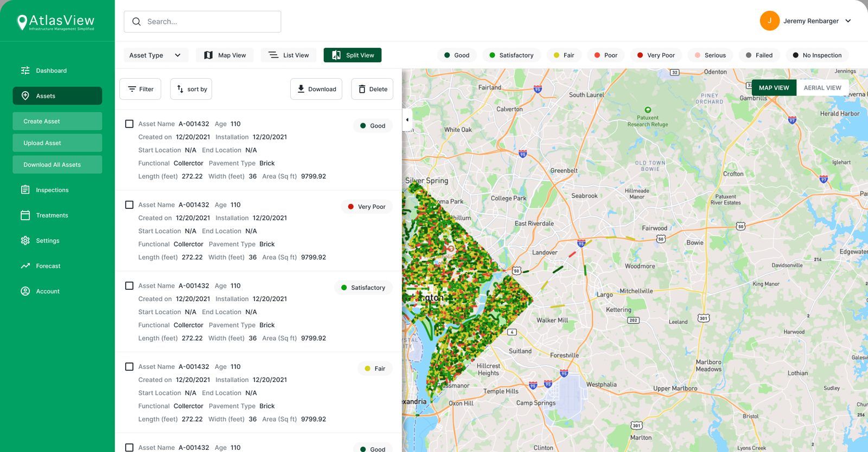Screen dimensions: 868x452
Task: Toggle the Failed legend chip
Action: tap(759, 55)
